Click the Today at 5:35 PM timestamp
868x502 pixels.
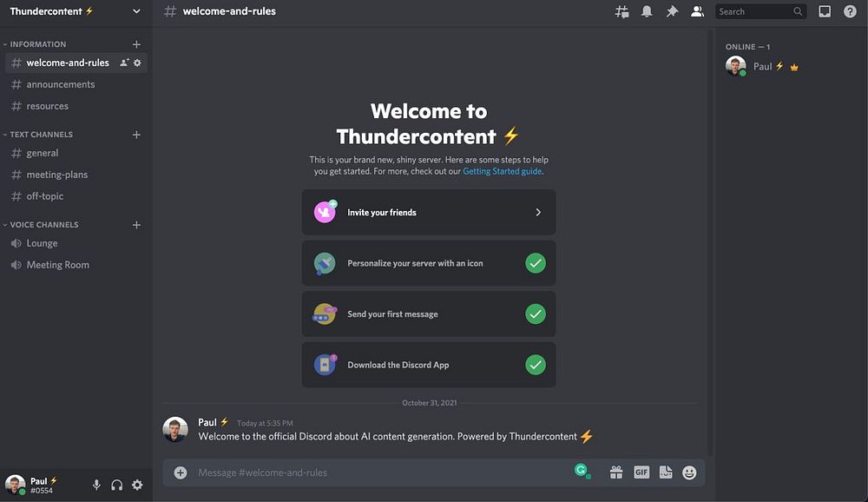tap(265, 423)
